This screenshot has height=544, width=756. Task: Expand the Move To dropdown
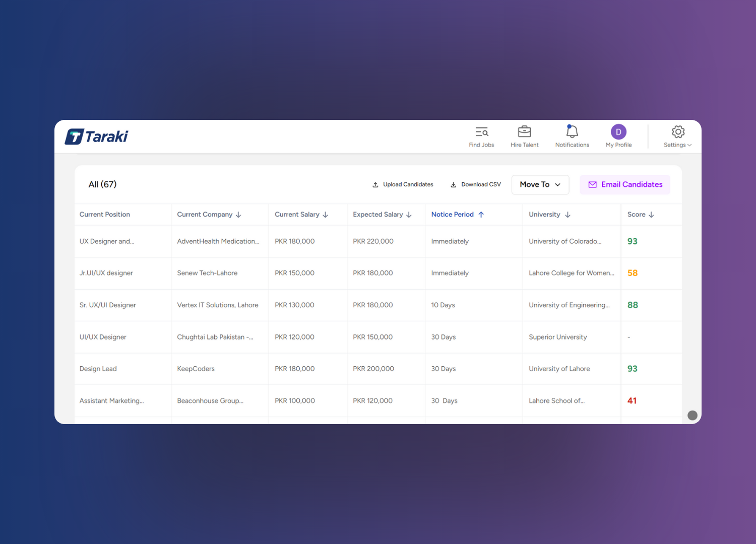[540, 185]
